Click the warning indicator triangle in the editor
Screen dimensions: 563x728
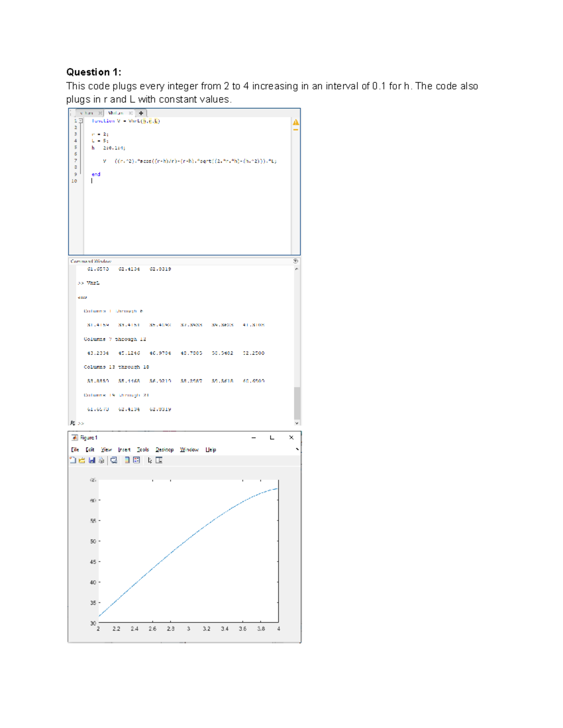tap(296, 121)
